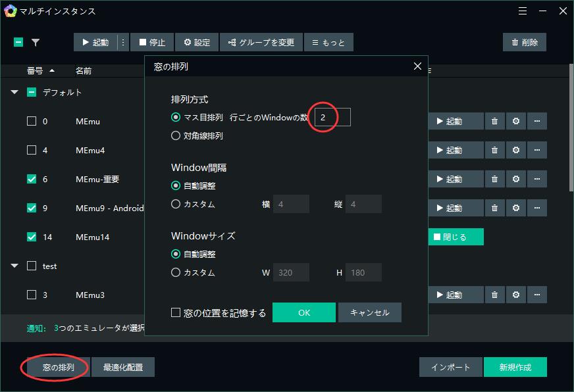574x392 pixels.
Task: Open the settings gear on the MEmu9 row
Action: 516,208
